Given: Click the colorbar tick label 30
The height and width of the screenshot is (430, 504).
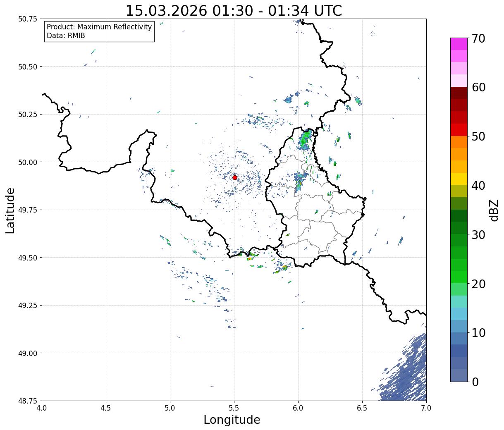Looking at the screenshot, I should tap(478, 234).
